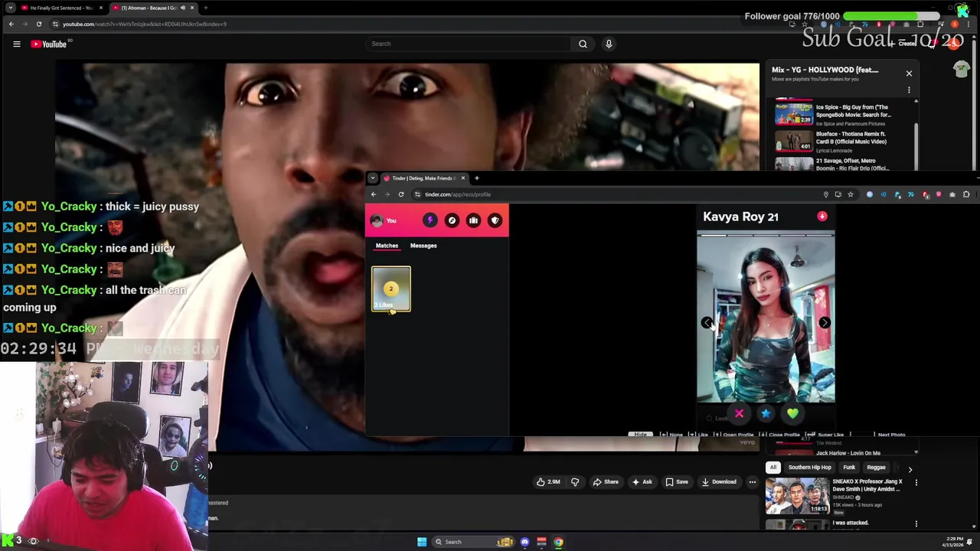This screenshot has width=980, height=551.
Task: Mute the Afroman tab via speaker icon
Action: click(x=183, y=8)
